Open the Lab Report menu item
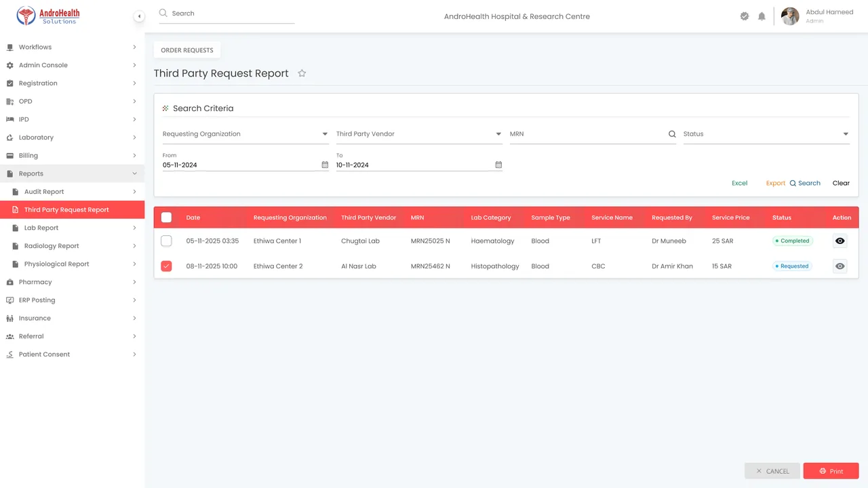This screenshot has height=488, width=868. (72, 228)
